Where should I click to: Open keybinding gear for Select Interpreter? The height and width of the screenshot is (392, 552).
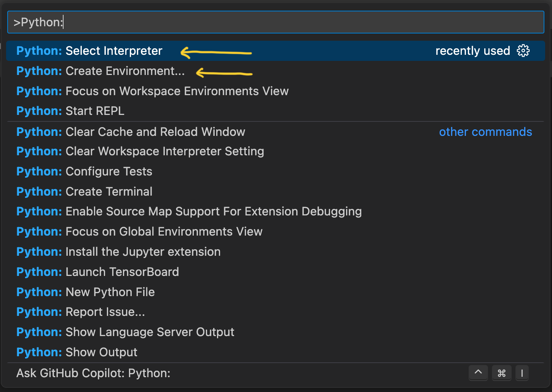tap(523, 51)
